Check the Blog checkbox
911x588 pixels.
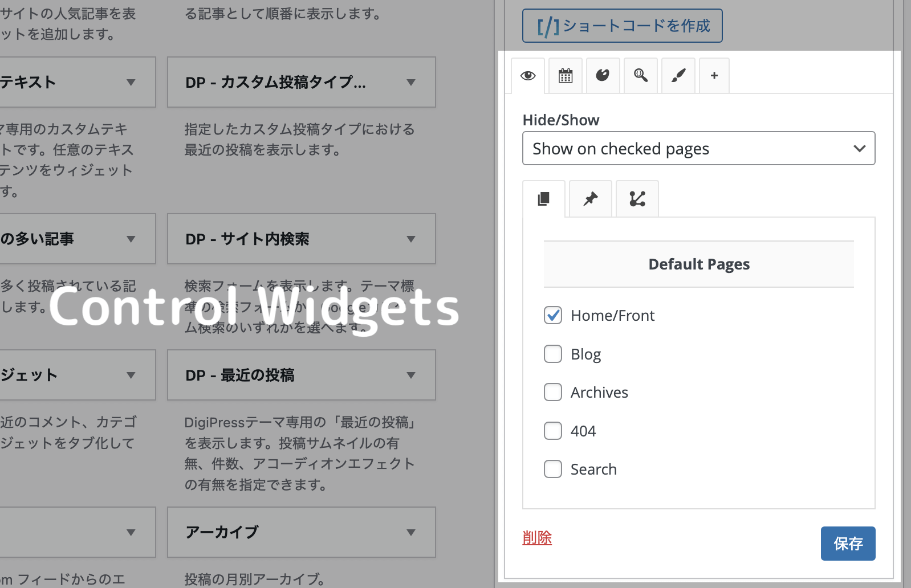pyautogui.click(x=553, y=354)
